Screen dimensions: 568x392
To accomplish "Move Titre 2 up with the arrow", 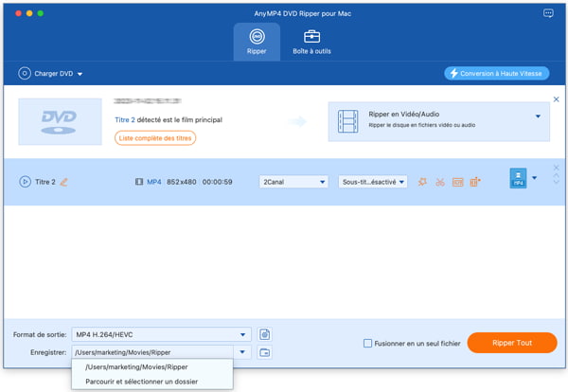I will pyautogui.click(x=557, y=176).
